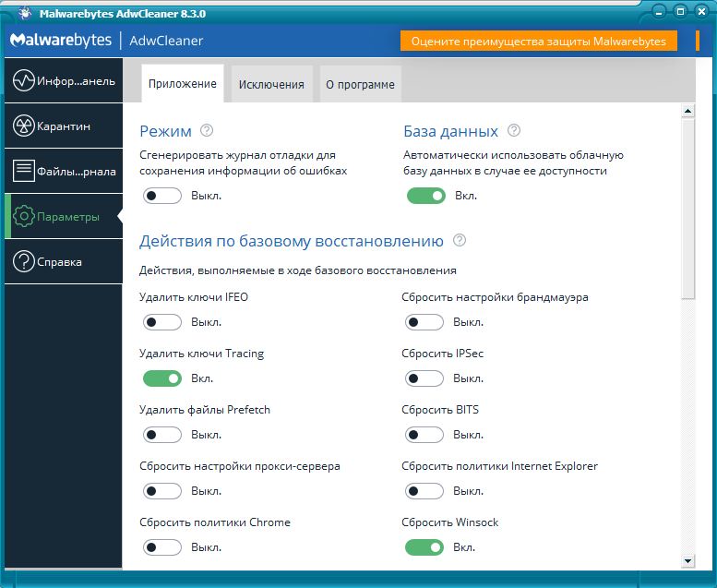Click the scrollbar down arrow
The image size is (717, 588).
coord(687,560)
